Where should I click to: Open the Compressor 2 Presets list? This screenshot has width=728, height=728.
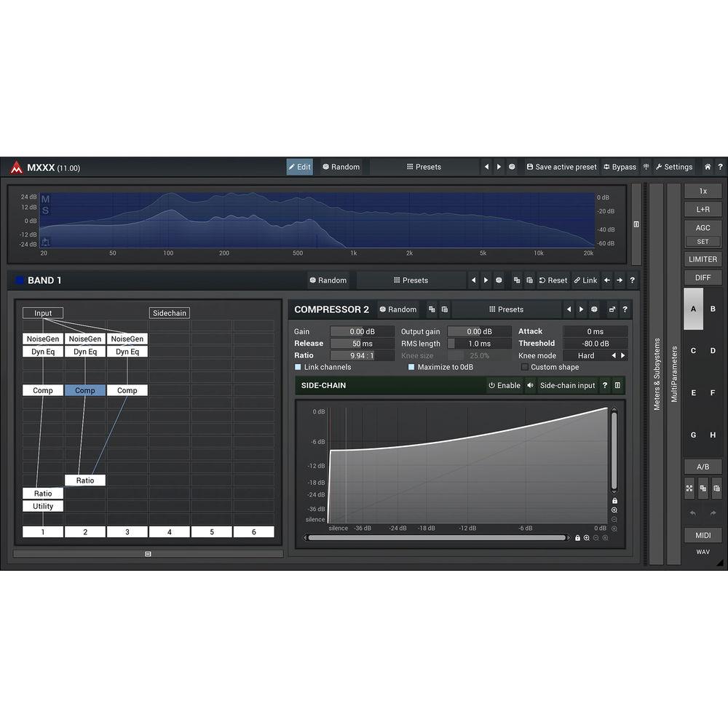point(506,309)
